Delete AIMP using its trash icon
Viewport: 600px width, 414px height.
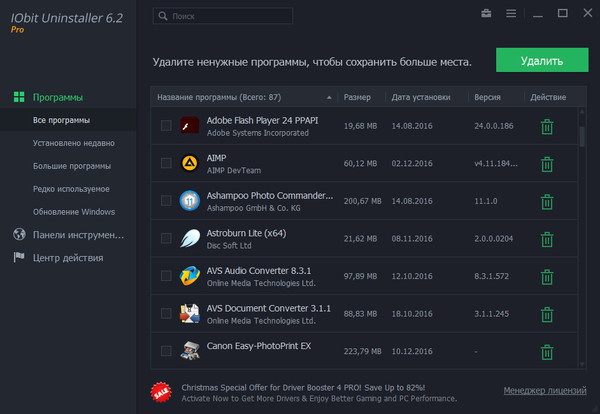(x=546, y=164)
